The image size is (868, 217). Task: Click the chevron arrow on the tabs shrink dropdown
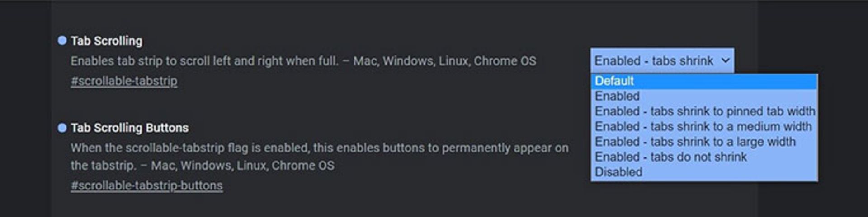725,60
